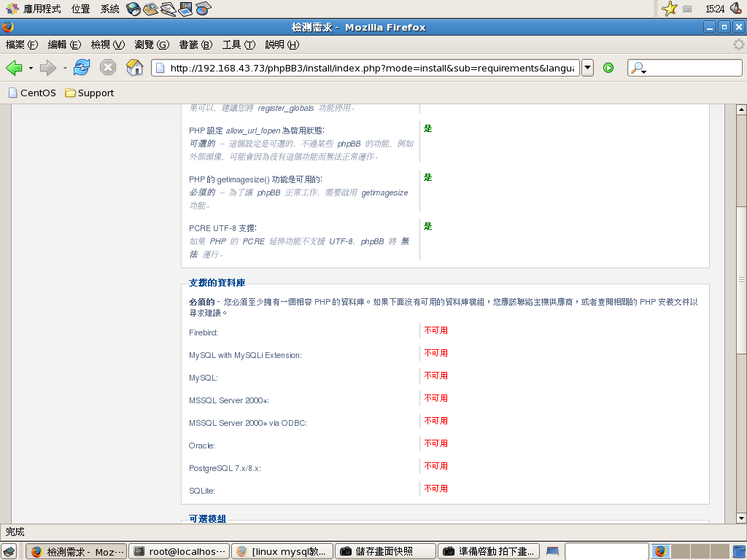Click the show desktop icon in bottom panel

[x=9, y=551]
